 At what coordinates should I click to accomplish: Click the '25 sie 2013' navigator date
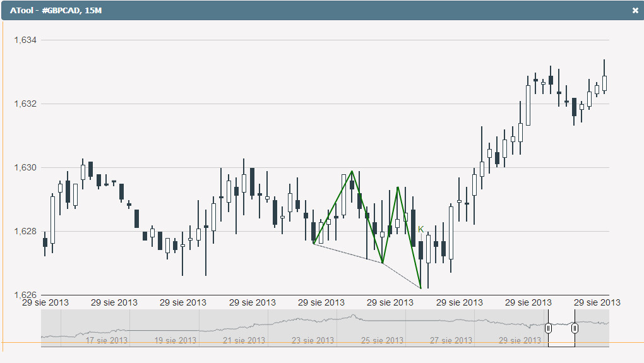coord(382,340)
